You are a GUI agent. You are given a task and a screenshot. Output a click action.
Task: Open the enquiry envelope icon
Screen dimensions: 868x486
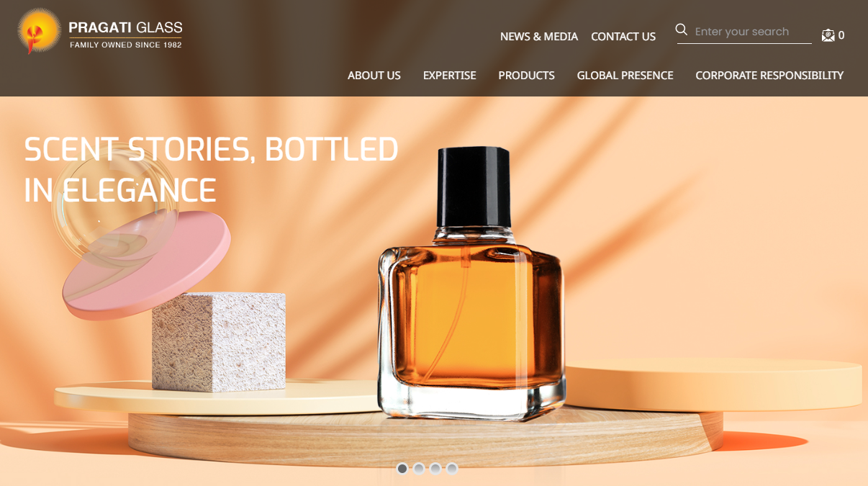tap(828, 35)
